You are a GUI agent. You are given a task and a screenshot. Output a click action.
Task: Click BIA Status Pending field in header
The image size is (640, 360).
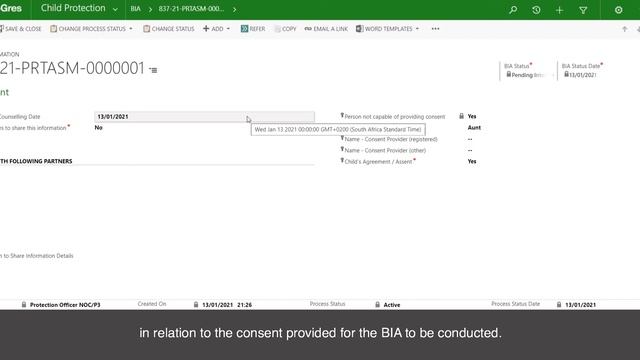[527, 75]
